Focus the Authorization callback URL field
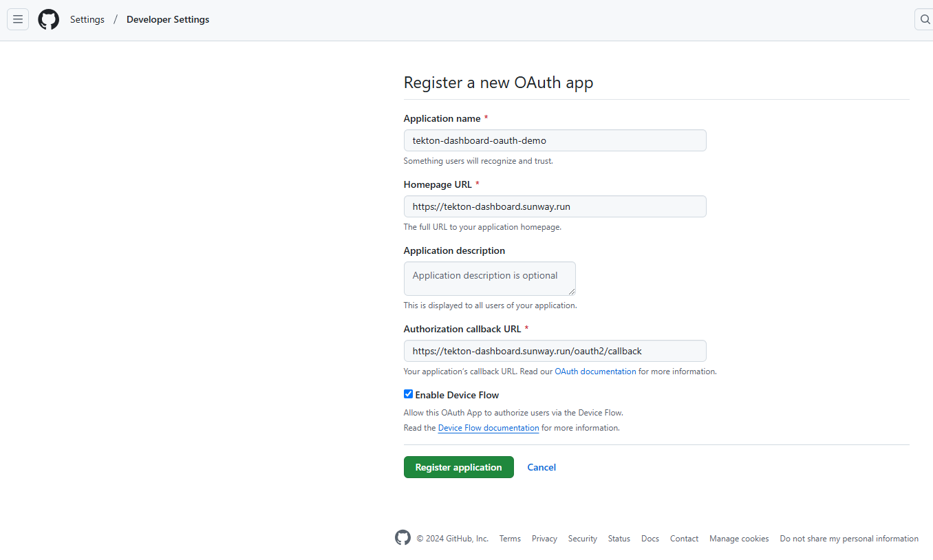 (x=555, y=351)
